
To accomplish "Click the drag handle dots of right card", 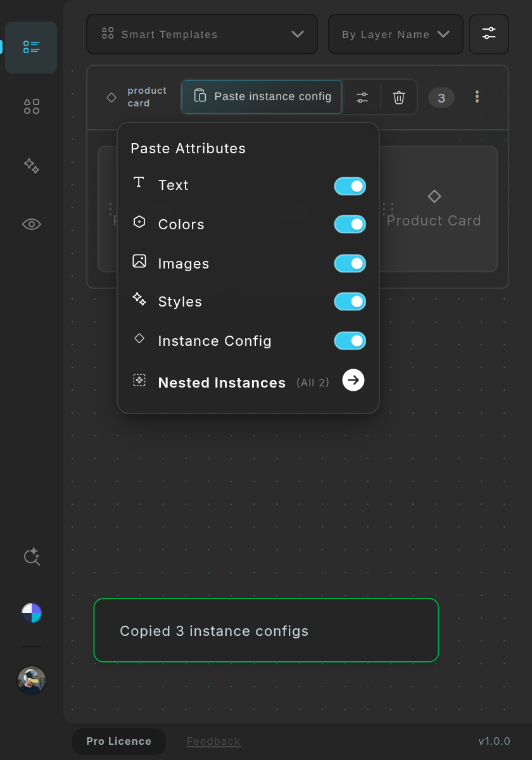I will 388,209.
